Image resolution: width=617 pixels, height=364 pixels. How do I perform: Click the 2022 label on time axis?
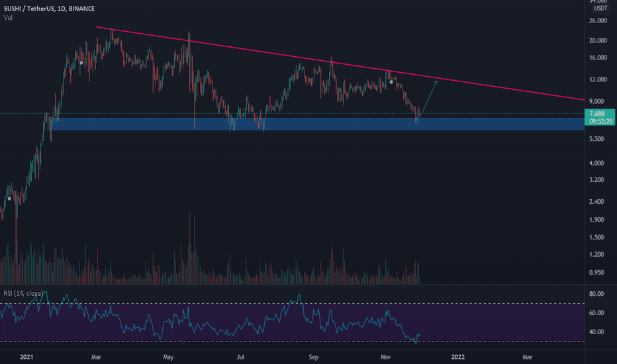point(457,357)
